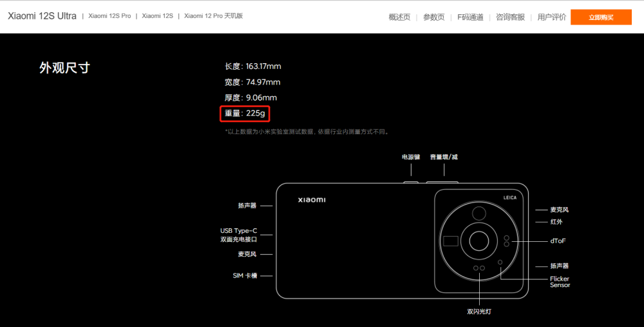
Task: Open 用户评价 tab
Action: pyautogui.click(x=552, y=17)
